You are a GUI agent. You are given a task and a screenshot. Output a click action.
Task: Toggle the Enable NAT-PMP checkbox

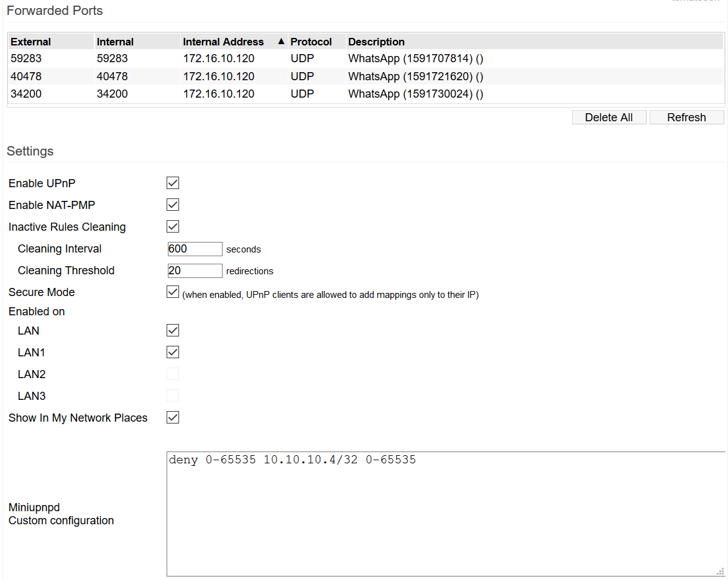pyautogui.click(x=173, y=205)
